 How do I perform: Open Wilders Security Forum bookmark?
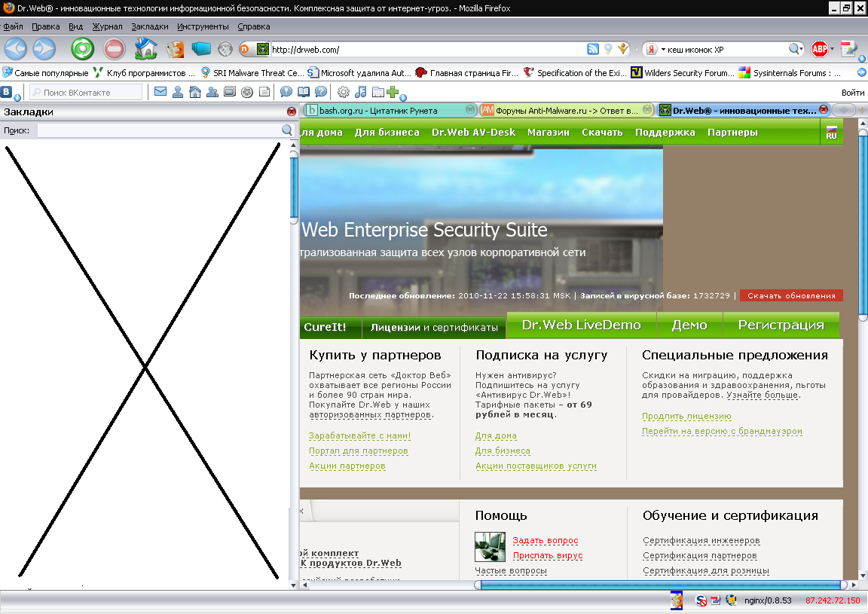pos(683,72)
